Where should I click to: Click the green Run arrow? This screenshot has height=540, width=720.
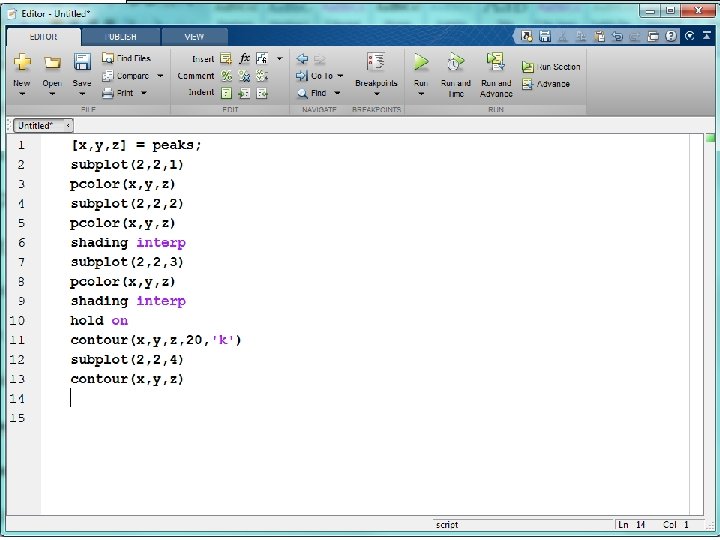(x=421, y=62)
